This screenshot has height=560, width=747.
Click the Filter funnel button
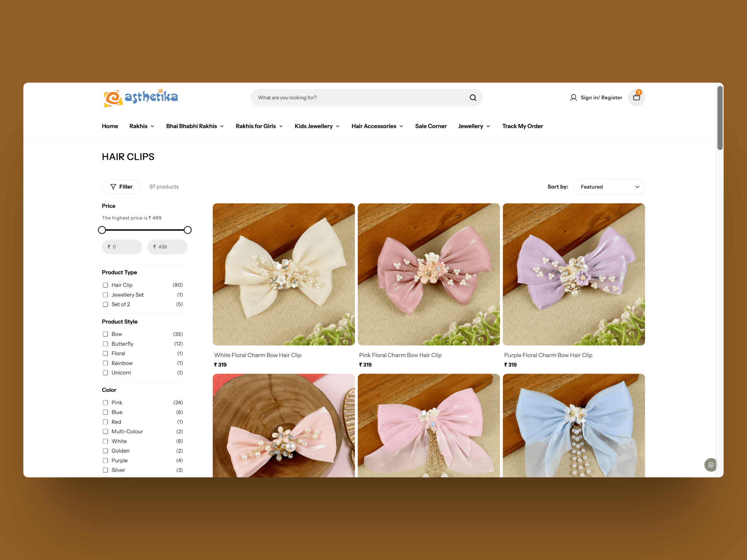pyautogui.click(x=121, y=187)
